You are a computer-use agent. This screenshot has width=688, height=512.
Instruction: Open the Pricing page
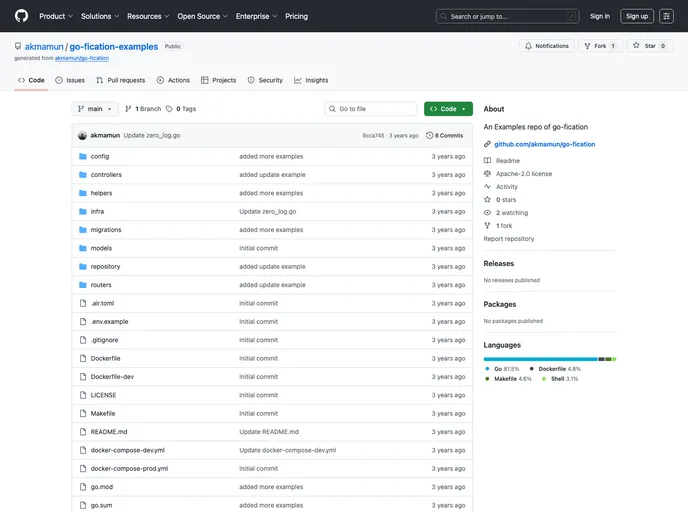pos(296,16)
